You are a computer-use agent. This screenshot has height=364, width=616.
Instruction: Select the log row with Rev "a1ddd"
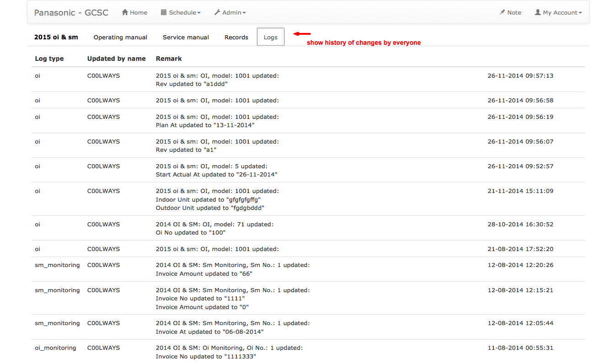[217, 80]
